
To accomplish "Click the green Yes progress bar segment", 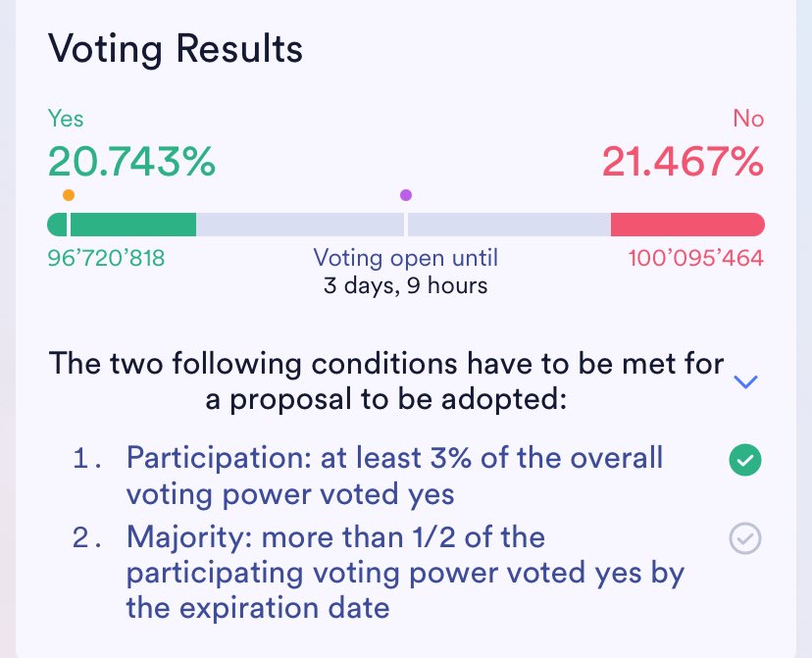I will [x=132, y=225].
